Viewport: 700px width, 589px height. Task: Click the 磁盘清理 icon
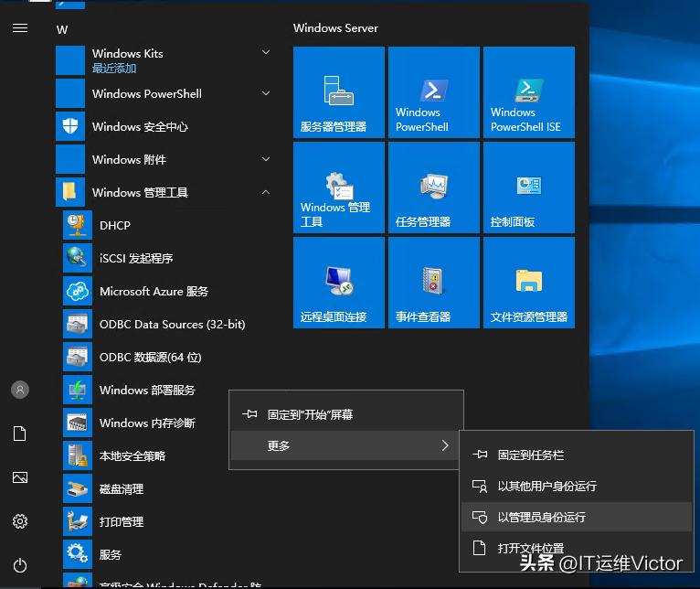78,488
